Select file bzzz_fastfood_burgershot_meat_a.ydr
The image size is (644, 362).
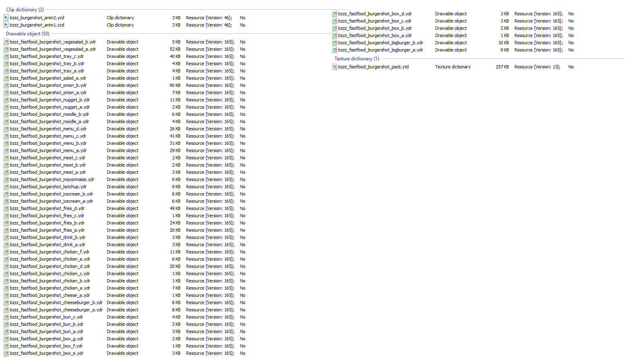[48, 172]
